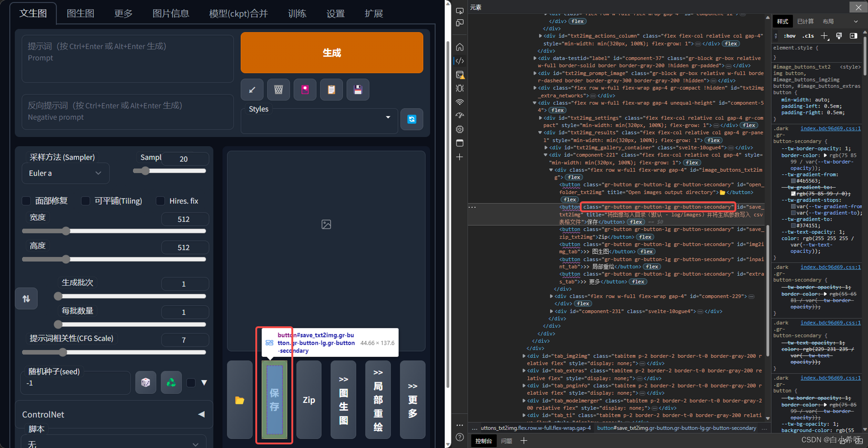868x448 pixels.
Task: Toggle the DevTools device emulation icon
Action: coord(460,23)
